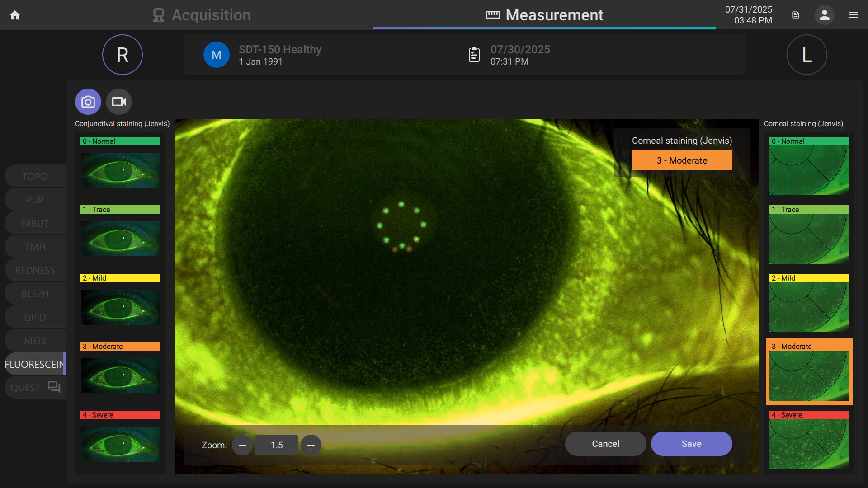Click the Home icon
Viewport: 868px width, 488px height.
[x=15, y=15]
